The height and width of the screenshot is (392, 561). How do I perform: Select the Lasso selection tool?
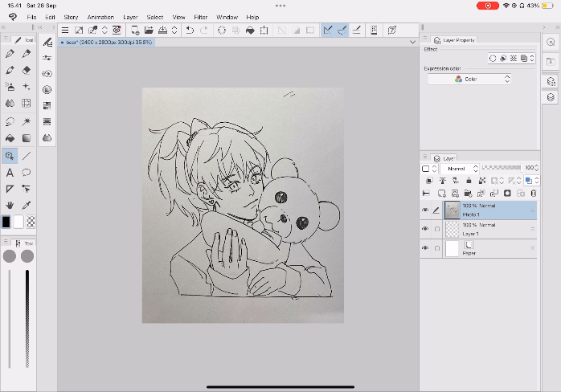[x=10, y=121]
